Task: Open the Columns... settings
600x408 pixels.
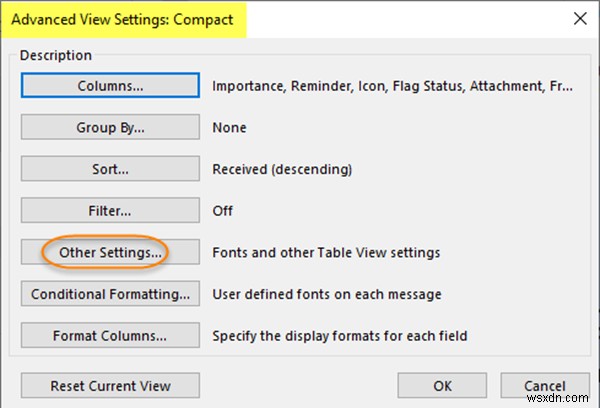Action: click(x=110, y=86)
